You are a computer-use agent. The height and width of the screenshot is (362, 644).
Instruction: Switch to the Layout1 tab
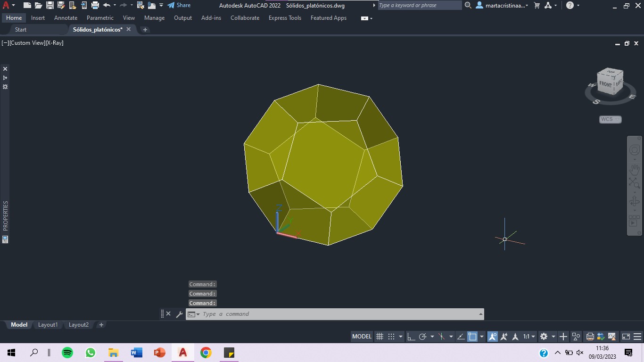tap(48, 325)
